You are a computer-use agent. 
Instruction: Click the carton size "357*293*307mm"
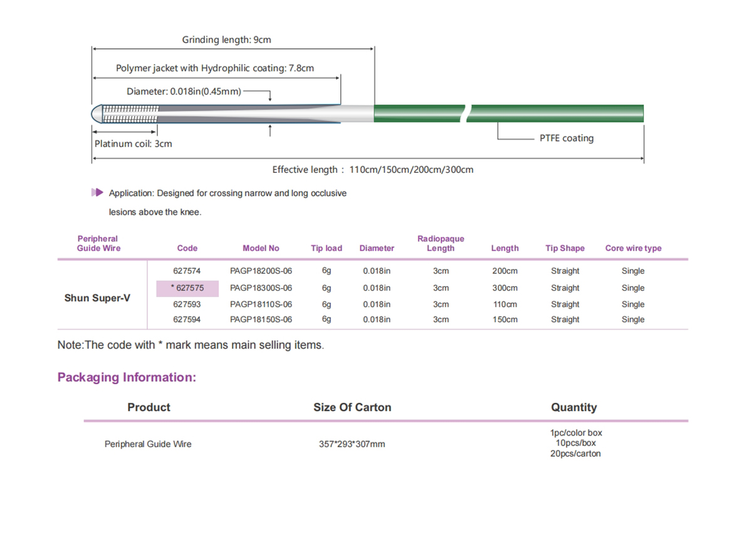click(352, 444)
